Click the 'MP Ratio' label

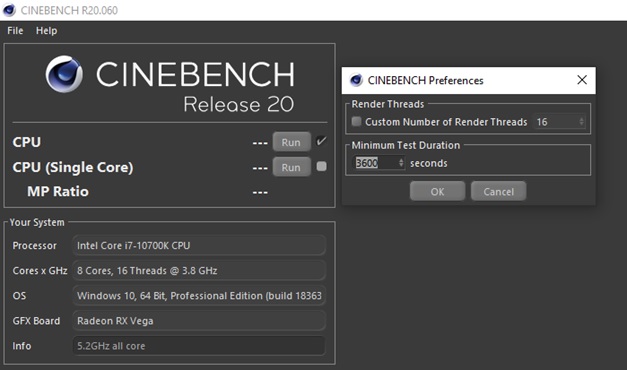(x=58, y=192)
